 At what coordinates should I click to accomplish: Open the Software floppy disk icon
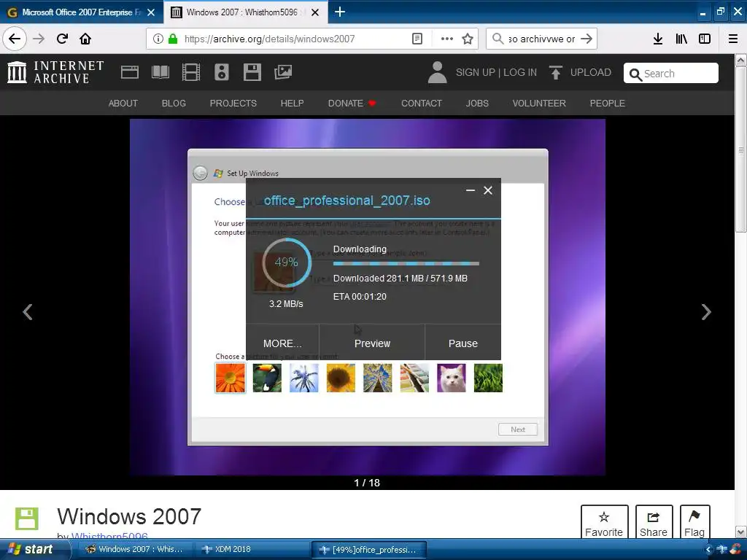tap(252, 72)
